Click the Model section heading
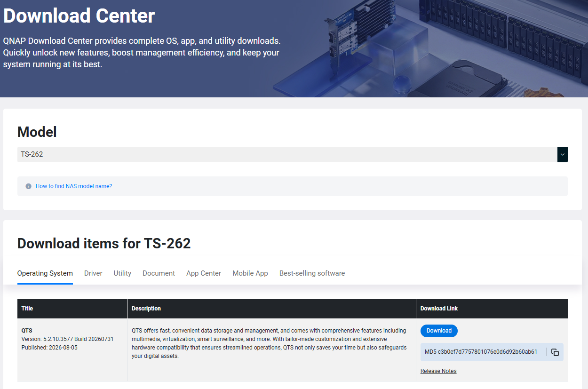This screenshot has width=588, height=389. pos(37,132)
